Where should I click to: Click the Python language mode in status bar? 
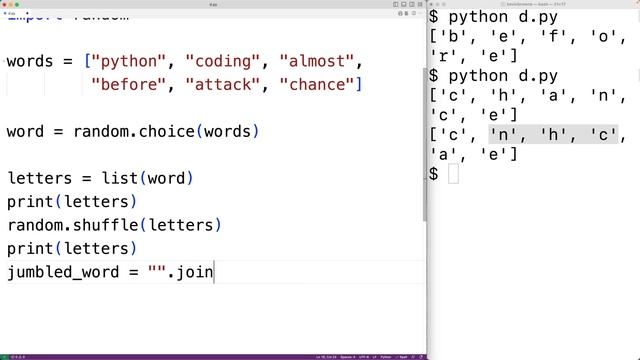pos(386,357)
